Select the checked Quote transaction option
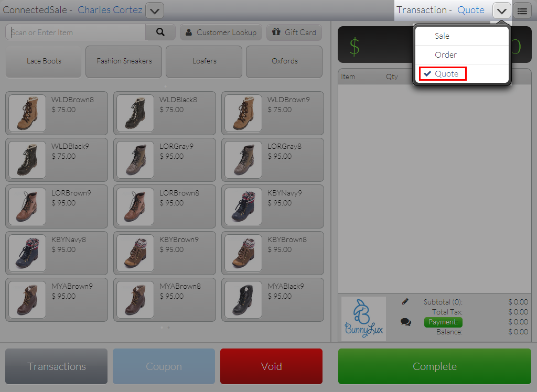Screen dimensions: 537x392 coord(443,73)
